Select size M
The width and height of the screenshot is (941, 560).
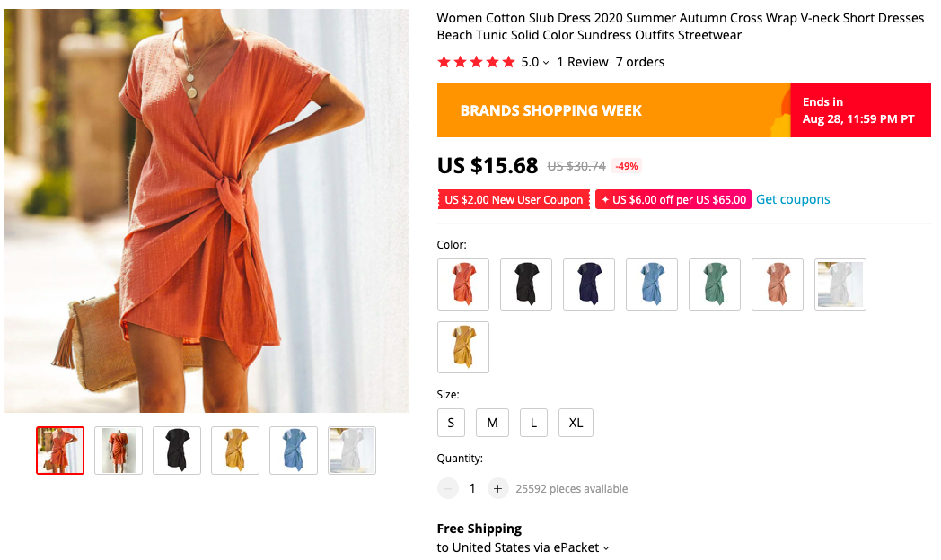point(492,422)
